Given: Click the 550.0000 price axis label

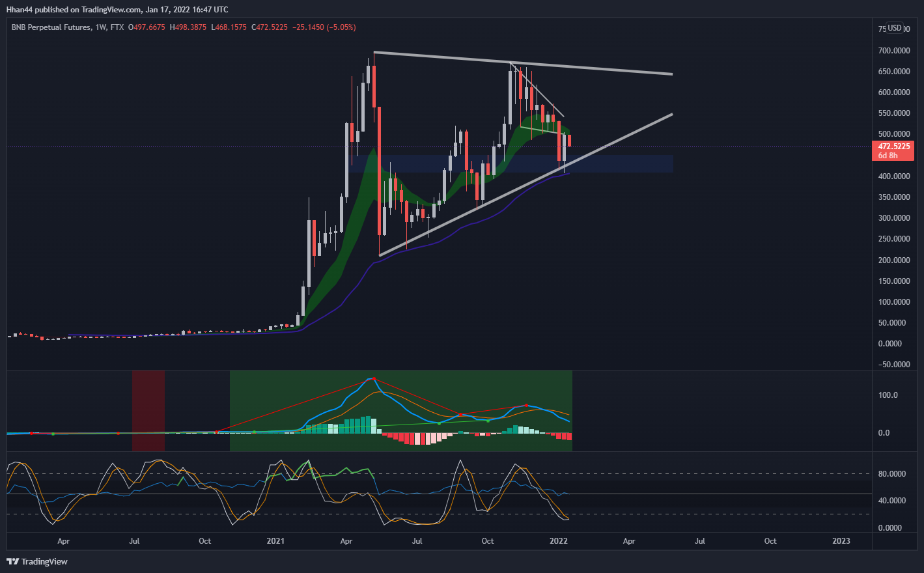Looking at the screenshot, I should click(893, 113).
